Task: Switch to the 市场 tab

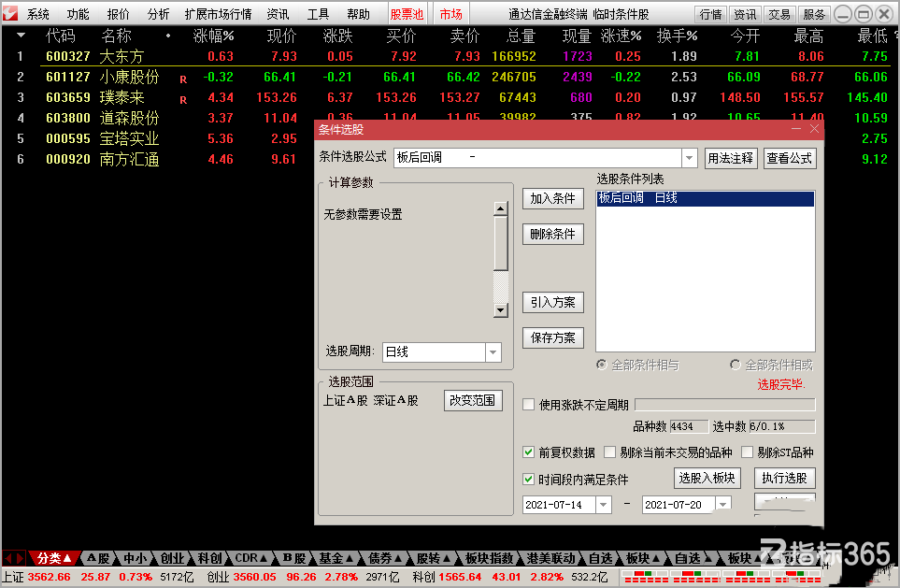Action: [x=451, y=14]
